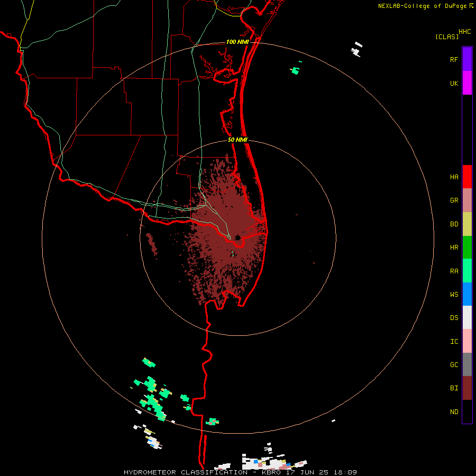Click the IC legend label
This screenshot has width=476, height=476.
[454, 342]
